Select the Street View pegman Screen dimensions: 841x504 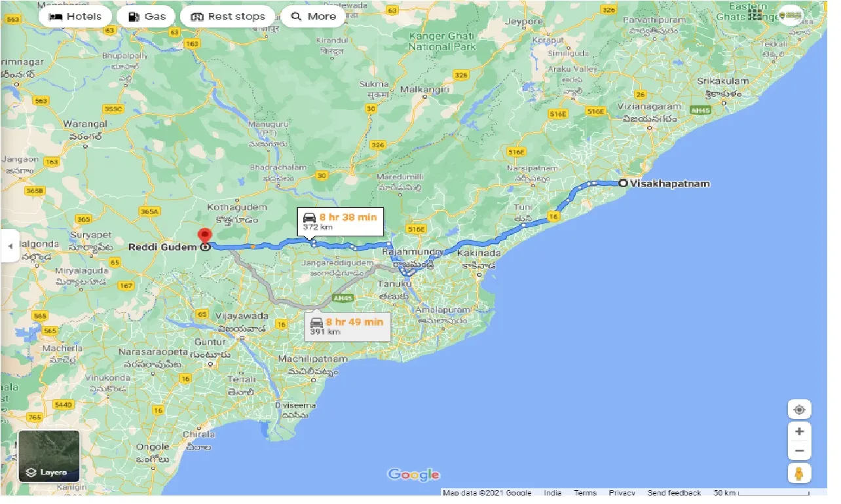pyautogui.click(x=799, y=473)
